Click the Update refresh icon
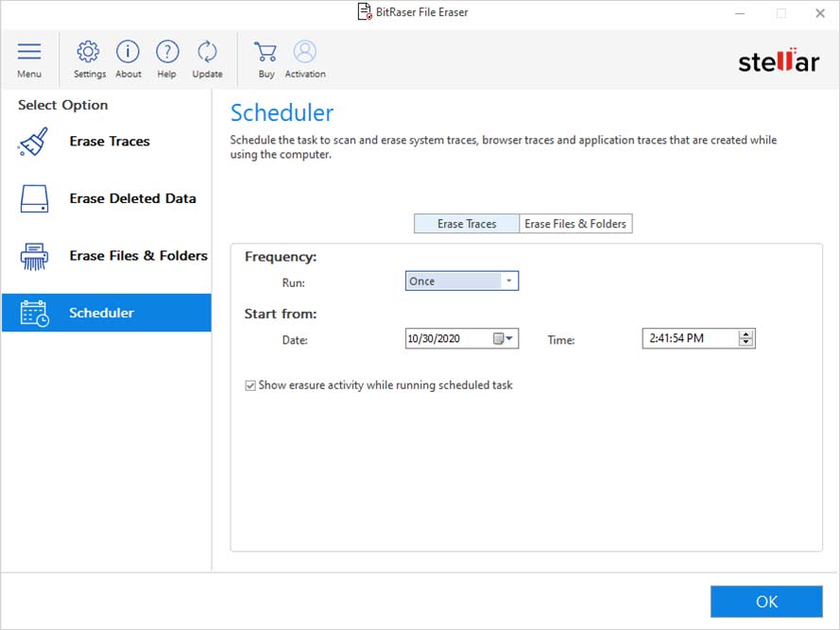Viewport: 840px width, 630px height. pos(207,52)
